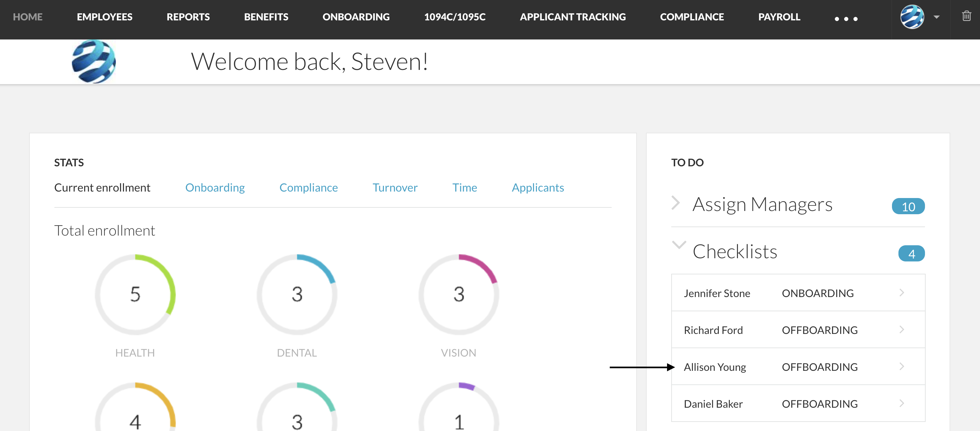This screenshot has width=980, height=431.
Task: Click the HEALTH label
Action: [x=135, y=353]
